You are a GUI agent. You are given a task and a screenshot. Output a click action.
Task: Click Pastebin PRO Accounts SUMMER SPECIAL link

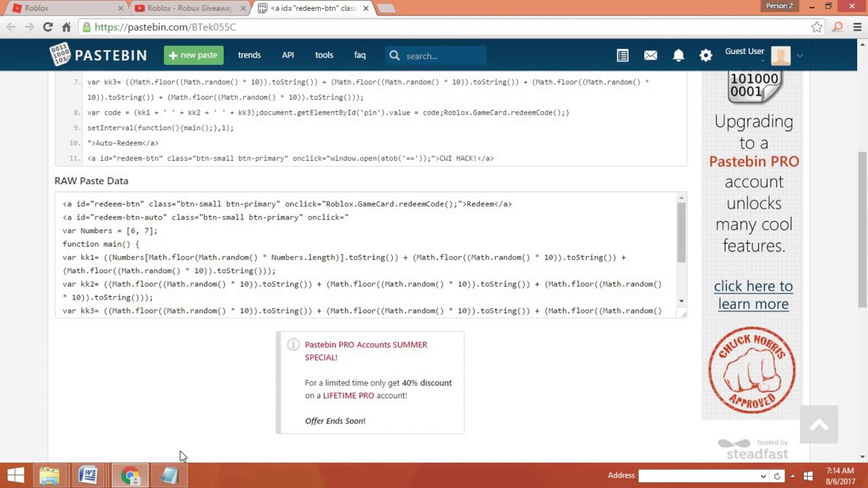366,350
